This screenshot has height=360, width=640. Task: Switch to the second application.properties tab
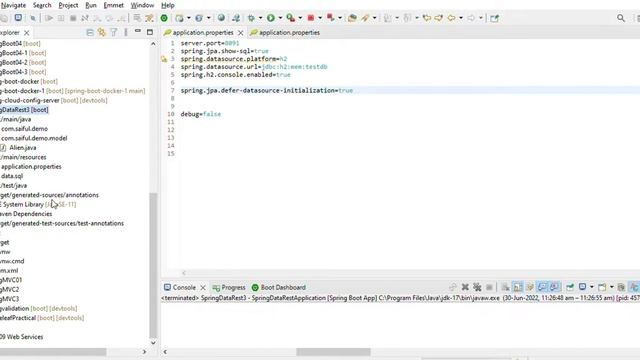285,32
